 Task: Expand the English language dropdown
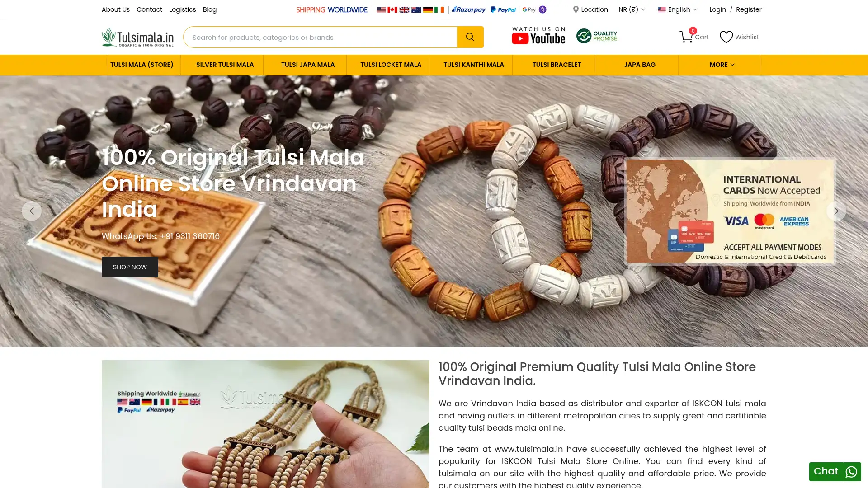pyautogui.click(x=678, y=9)
